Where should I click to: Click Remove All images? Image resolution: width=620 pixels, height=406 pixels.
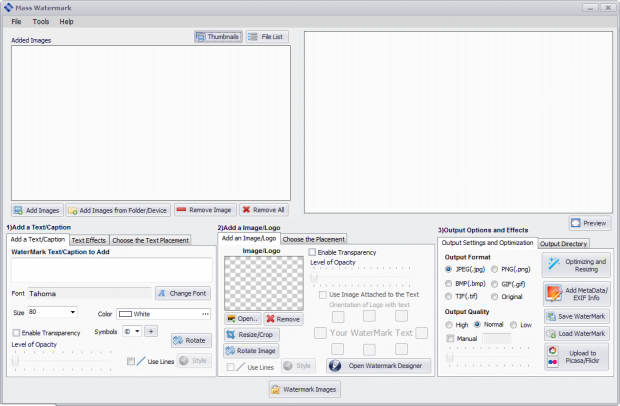coord(264,210)
